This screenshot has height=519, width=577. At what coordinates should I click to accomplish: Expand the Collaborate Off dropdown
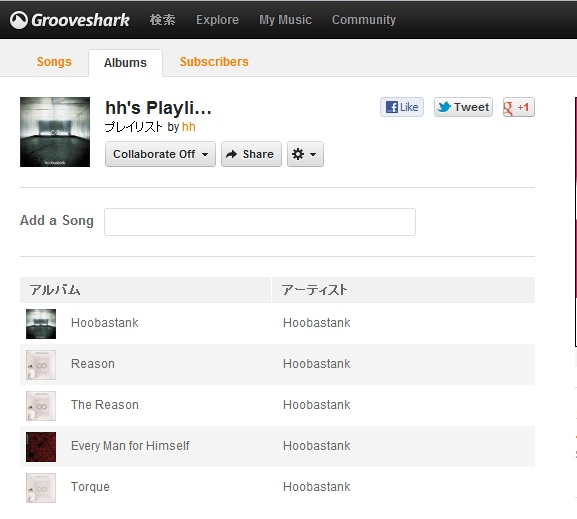(160, 154)
